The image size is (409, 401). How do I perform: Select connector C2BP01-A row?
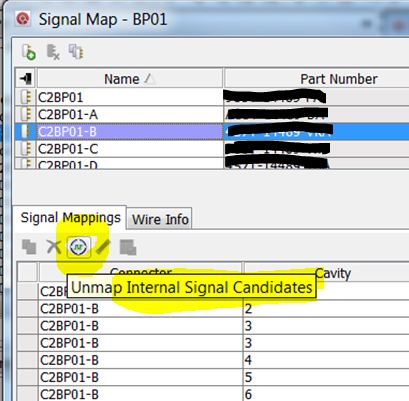point(212,114)
